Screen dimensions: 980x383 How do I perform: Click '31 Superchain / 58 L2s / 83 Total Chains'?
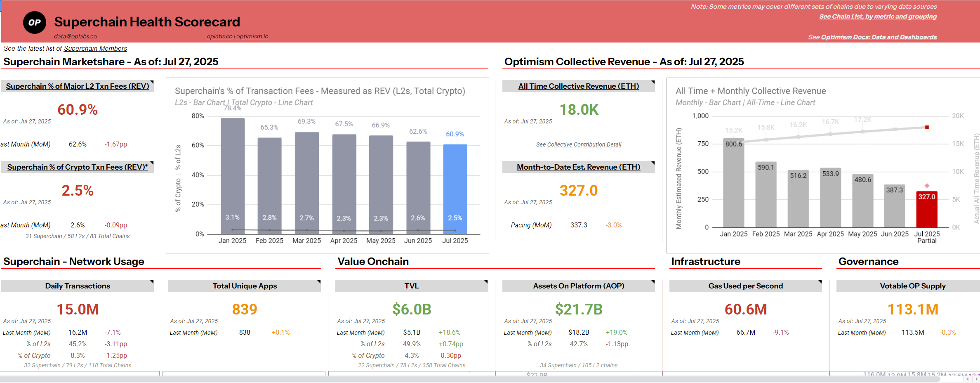pyautogui.click(x=78, y=236)
